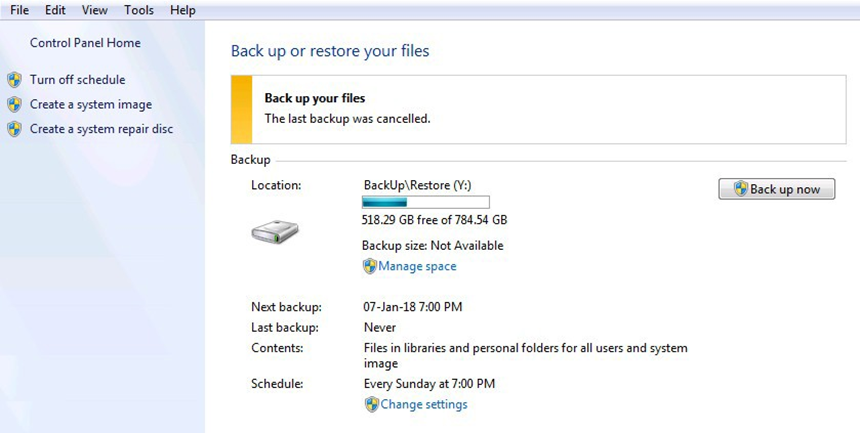Click the shield icon beside Turn off schedule
860x433 pixels.
(x=15, y=80)
